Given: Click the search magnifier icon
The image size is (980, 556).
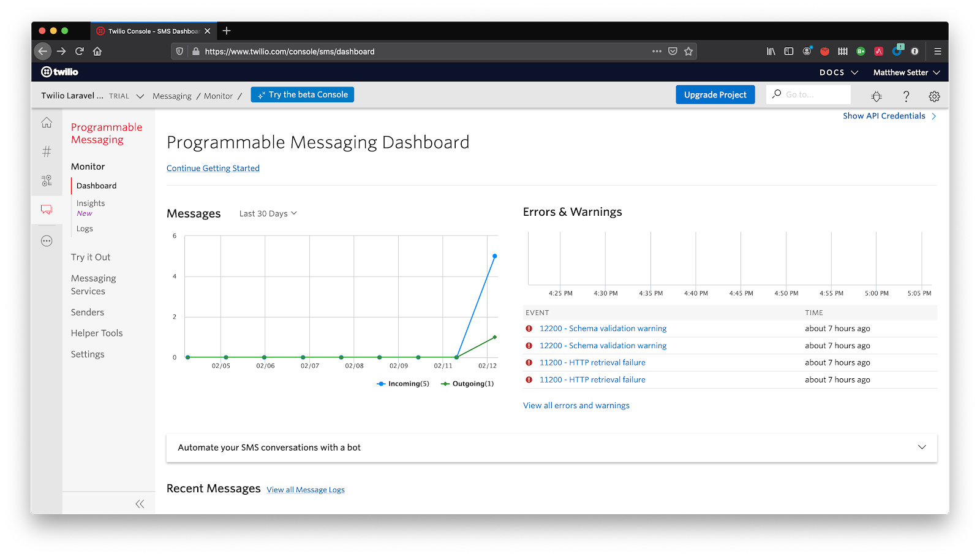Looking at the screenshot, I should pyautogui.click(x=777, y=94).
